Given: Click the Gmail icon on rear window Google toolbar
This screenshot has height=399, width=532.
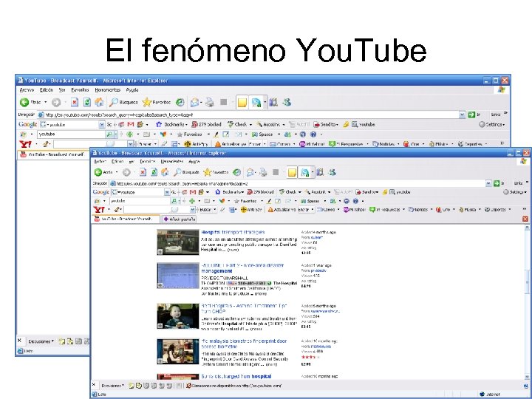Looking at the screenshot, I should (131, 125).
